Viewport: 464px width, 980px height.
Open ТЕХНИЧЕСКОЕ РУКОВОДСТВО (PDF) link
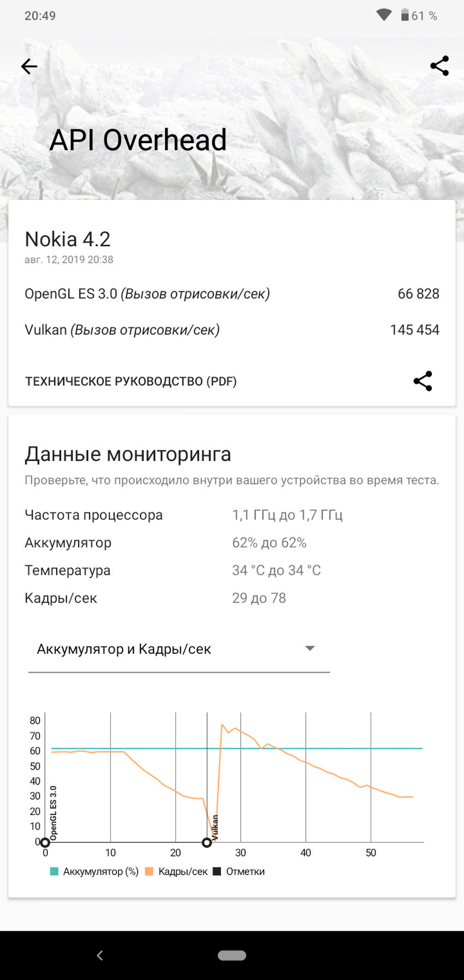tap(131, 381)
